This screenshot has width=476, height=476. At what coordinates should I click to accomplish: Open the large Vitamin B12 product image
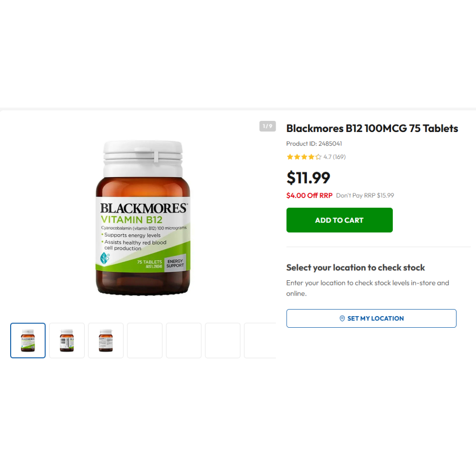click(x=143, y=218)
